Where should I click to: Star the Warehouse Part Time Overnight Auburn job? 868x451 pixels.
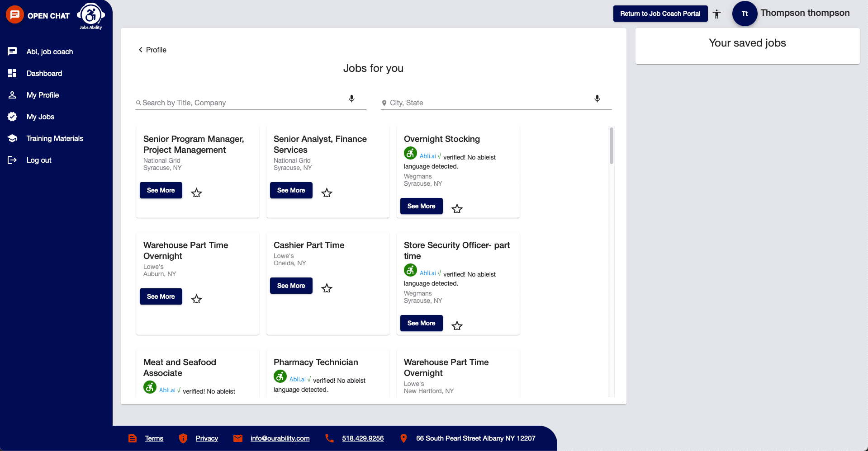196,299
